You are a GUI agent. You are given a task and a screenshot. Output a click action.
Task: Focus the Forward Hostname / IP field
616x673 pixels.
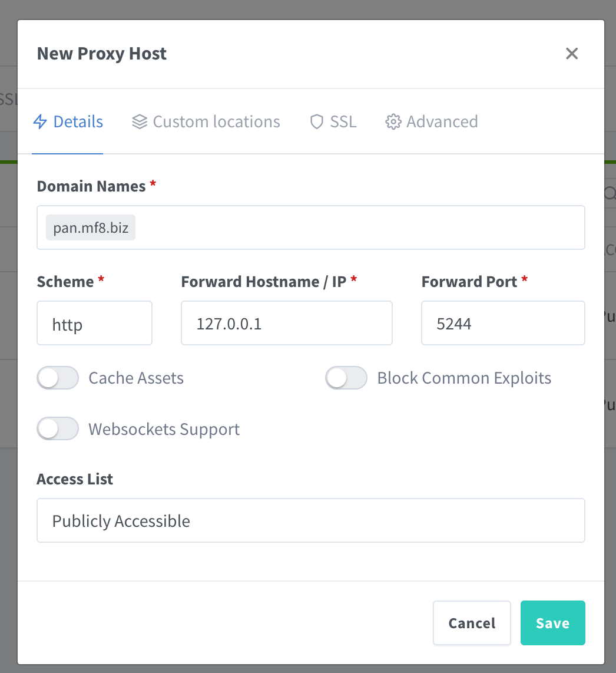pos(286,324)
